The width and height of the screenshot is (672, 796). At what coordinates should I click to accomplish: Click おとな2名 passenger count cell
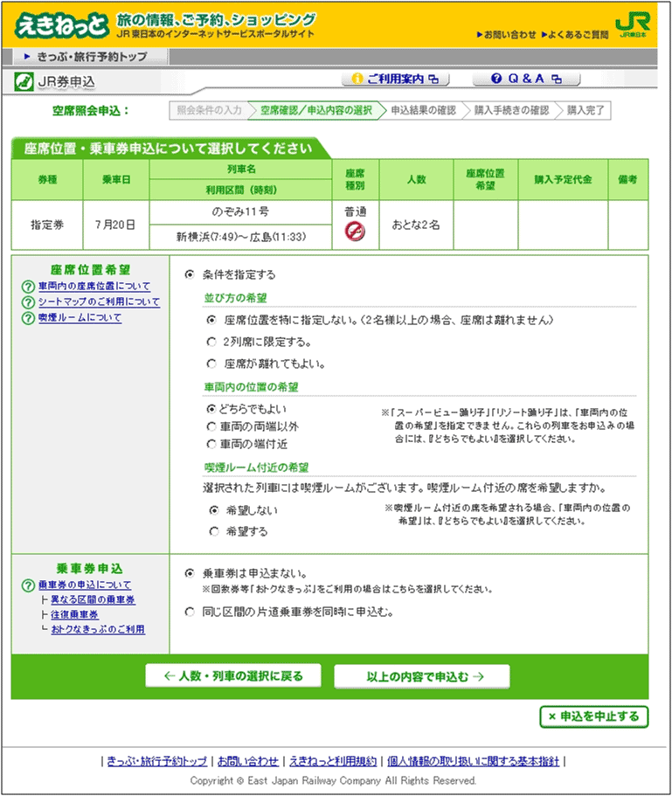(x=416, y=225)
